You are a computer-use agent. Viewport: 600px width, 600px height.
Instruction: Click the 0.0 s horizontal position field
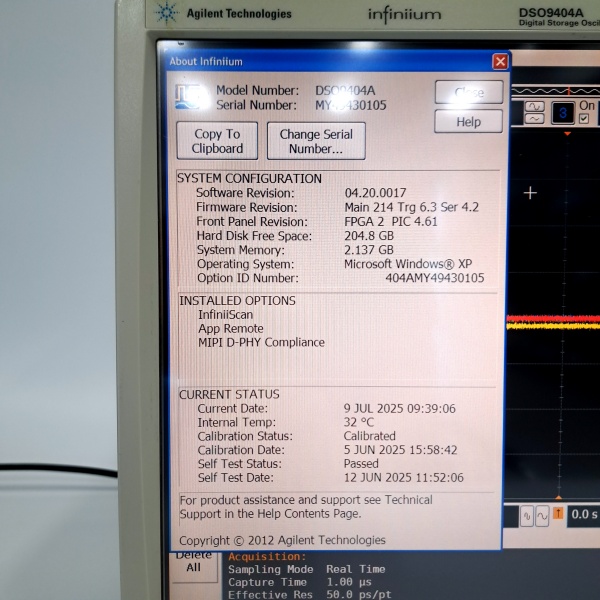pyautogui.click(x=583, y=515)
